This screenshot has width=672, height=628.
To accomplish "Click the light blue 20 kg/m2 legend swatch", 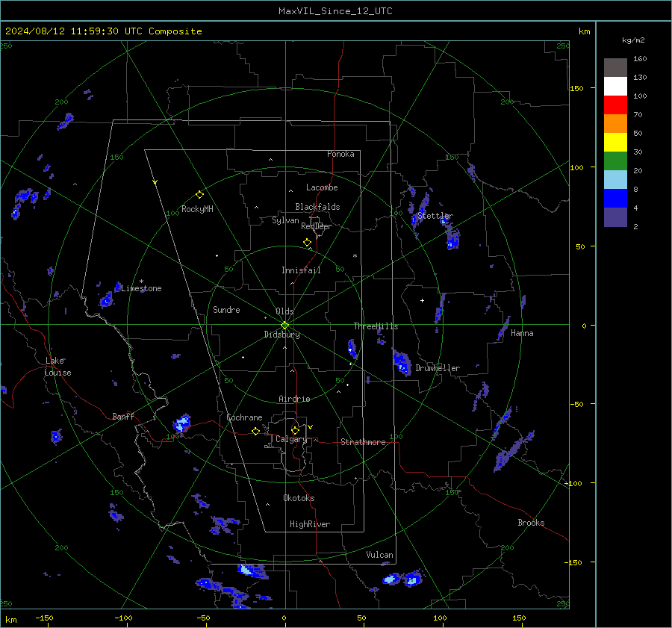I will pyautogui.click(x=615, y=179).
